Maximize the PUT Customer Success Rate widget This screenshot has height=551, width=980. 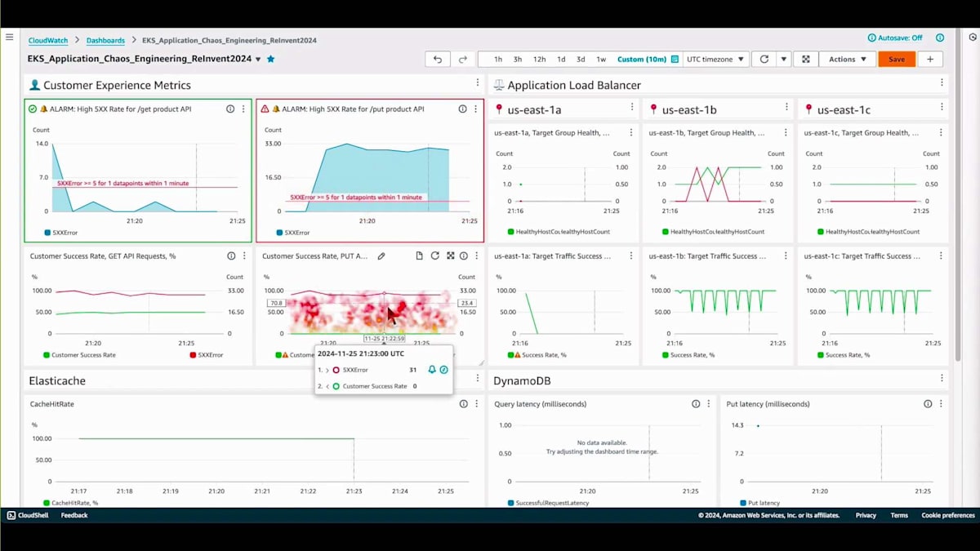[x=450, y=256]
